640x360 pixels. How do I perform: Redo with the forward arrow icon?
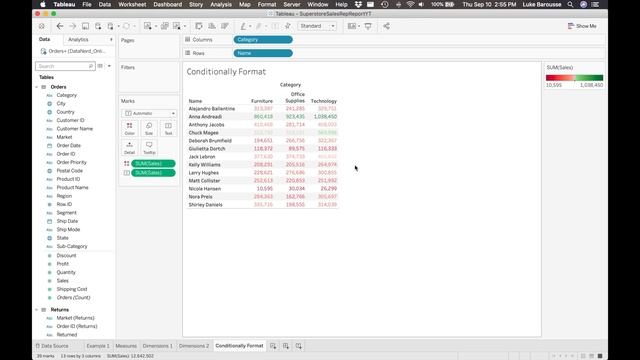[73, 26]
